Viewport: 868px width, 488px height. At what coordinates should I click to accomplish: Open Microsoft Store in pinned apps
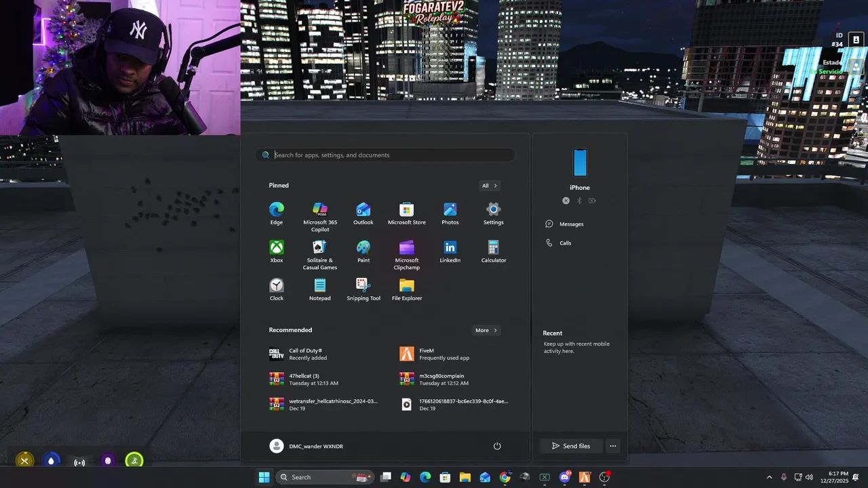click(407, 213)
